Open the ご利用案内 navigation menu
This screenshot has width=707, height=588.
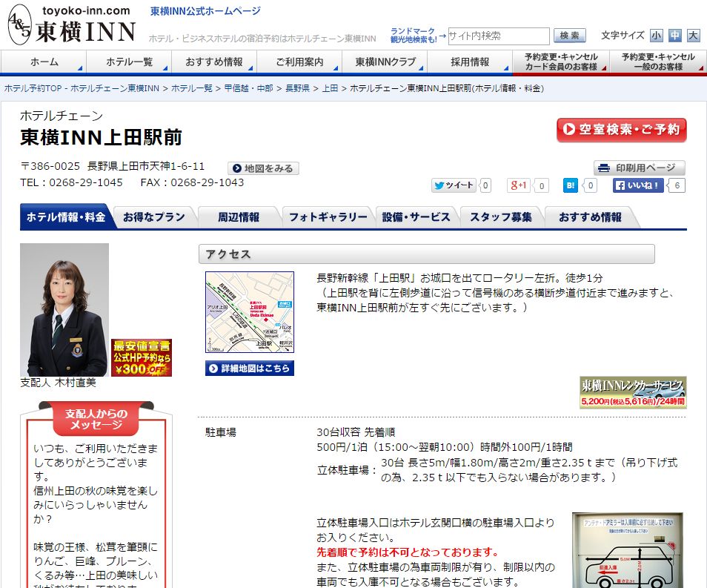click(299, 62)
